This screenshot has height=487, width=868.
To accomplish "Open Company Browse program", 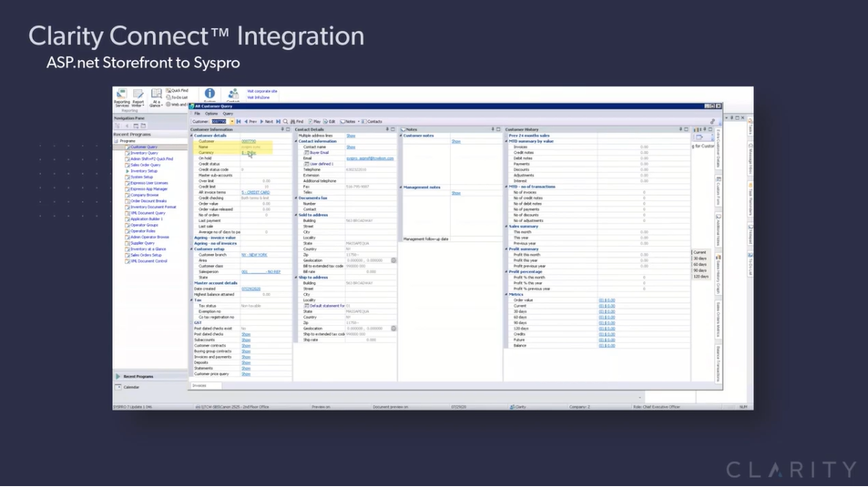I will tap(144, 195).
